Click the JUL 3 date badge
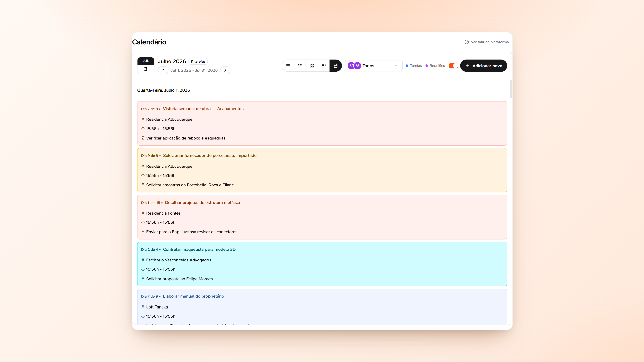Image resolution: width=644 pixels, height=362 pixels. 146,65
